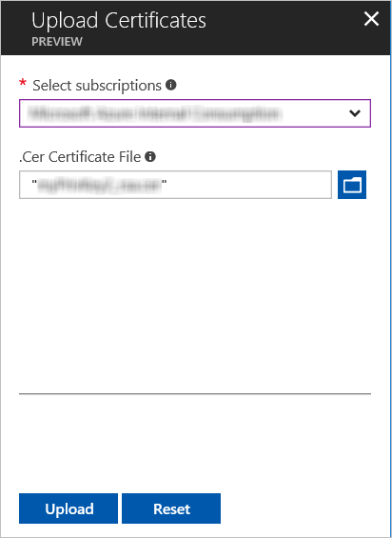Click the Upload Certificates panel title
This screenshot has height=538, width=392.
coord(119,21)
